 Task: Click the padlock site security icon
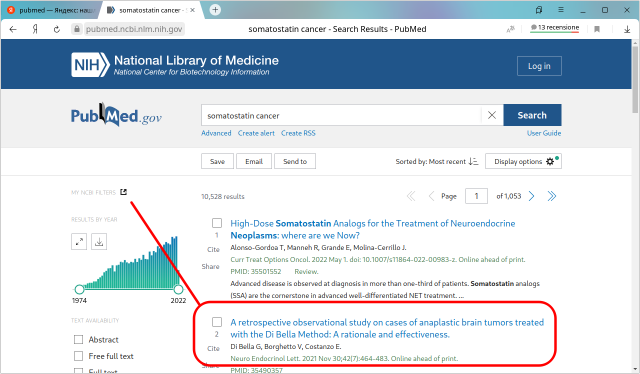[x=76, y=29]
